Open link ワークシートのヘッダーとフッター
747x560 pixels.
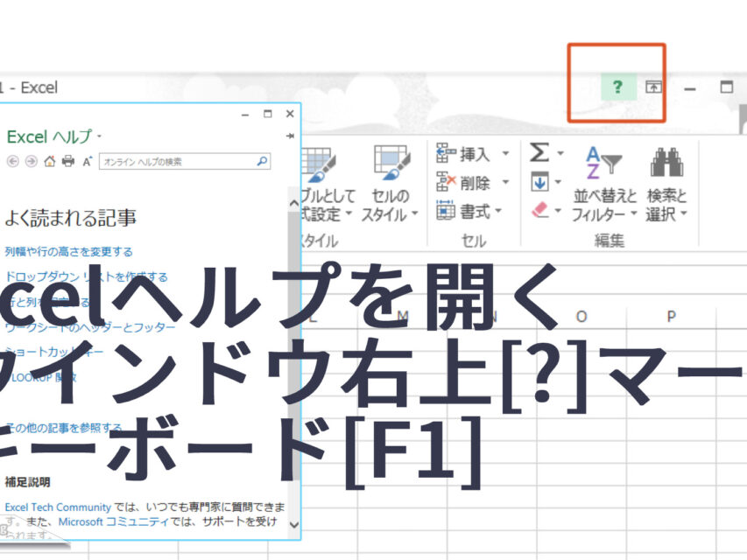pyautogui.click(x=90, y=327)
